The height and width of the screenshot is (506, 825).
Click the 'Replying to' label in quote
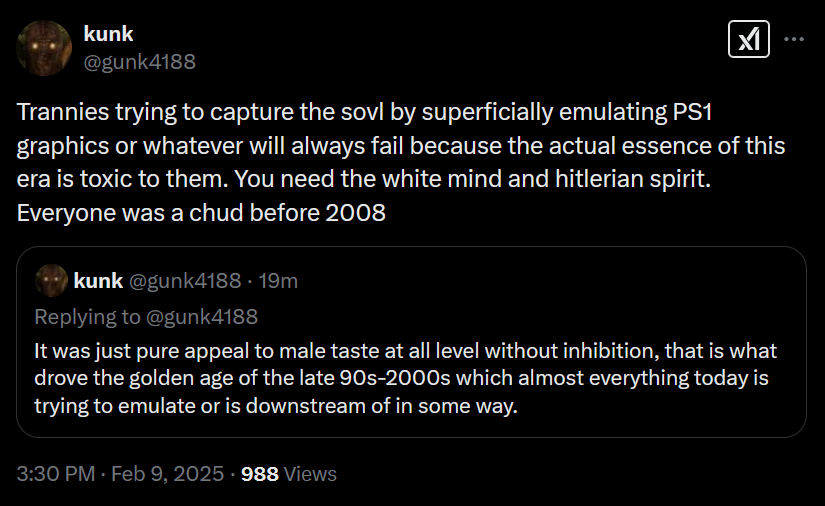[88, 317]
